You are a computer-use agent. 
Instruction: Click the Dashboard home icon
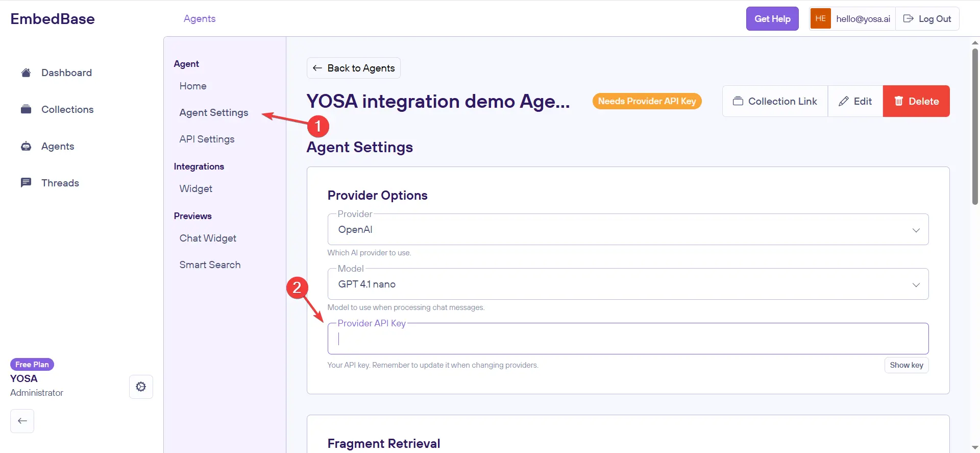[26, 73]
